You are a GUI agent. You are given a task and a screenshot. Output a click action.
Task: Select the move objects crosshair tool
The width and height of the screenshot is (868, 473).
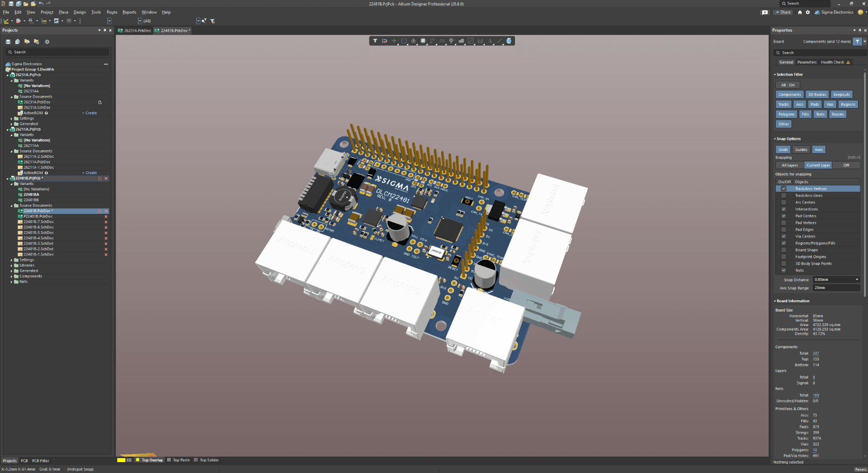tap(394, 41)
